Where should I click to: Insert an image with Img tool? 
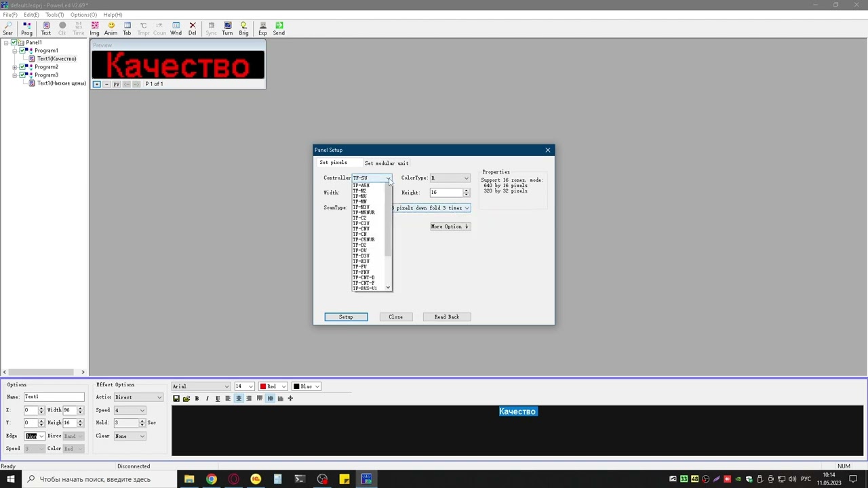(94, 28)
